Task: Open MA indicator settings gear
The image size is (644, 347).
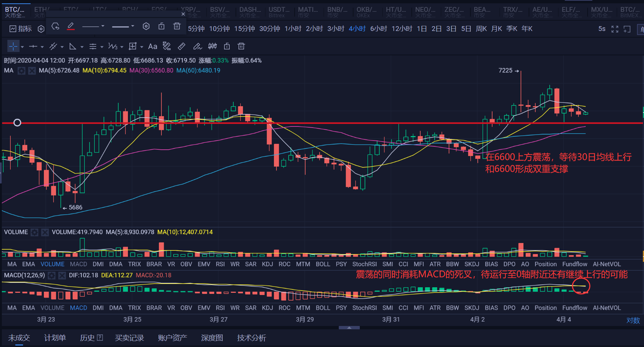Action: point(21,70)
